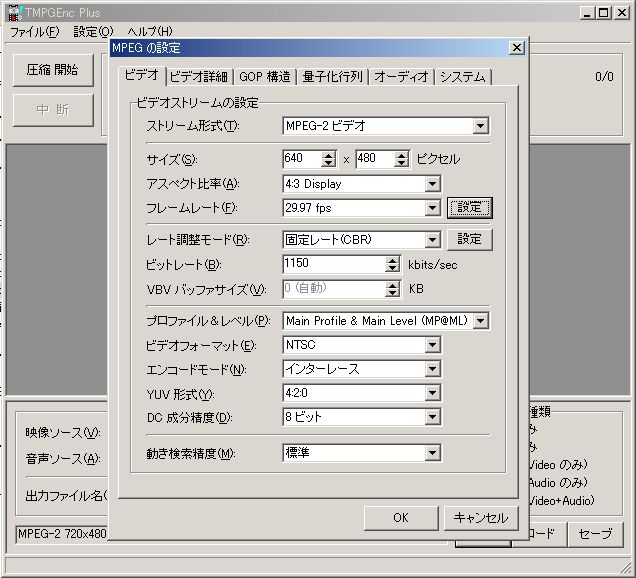The image size is (636, 578).
Task: Expand the アスペクト比率 dropdown
Action: [x=432, y=184]
